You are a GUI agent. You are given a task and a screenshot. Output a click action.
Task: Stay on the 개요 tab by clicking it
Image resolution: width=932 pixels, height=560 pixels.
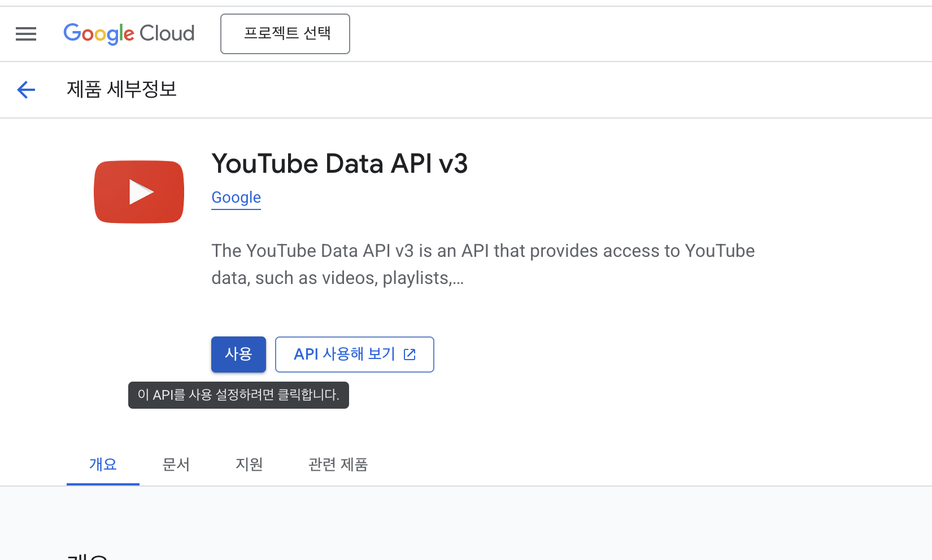(x=103, y=464)
